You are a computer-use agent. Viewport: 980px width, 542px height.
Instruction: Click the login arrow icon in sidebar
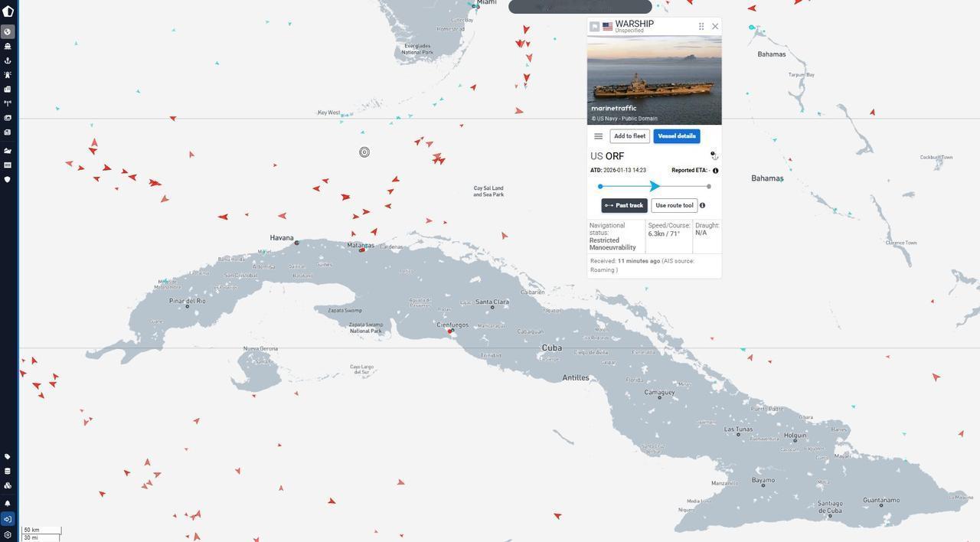tap(8, 519)
